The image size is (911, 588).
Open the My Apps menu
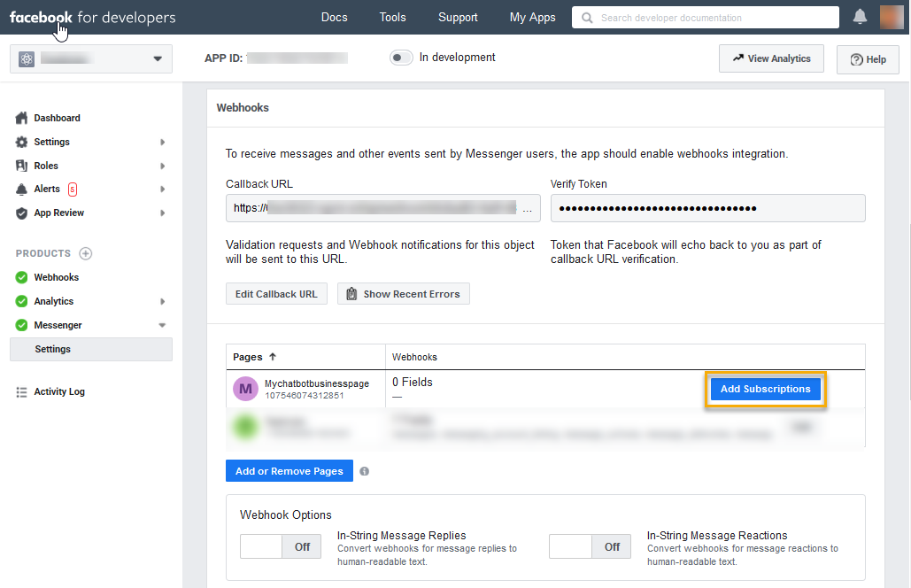tap(533, 18)
